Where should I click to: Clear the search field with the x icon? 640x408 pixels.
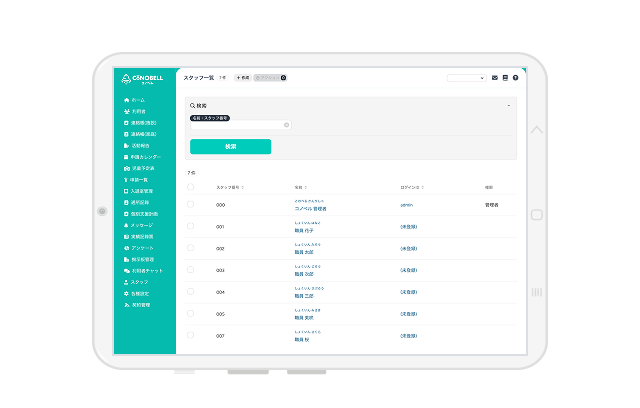tap(286, 125)
